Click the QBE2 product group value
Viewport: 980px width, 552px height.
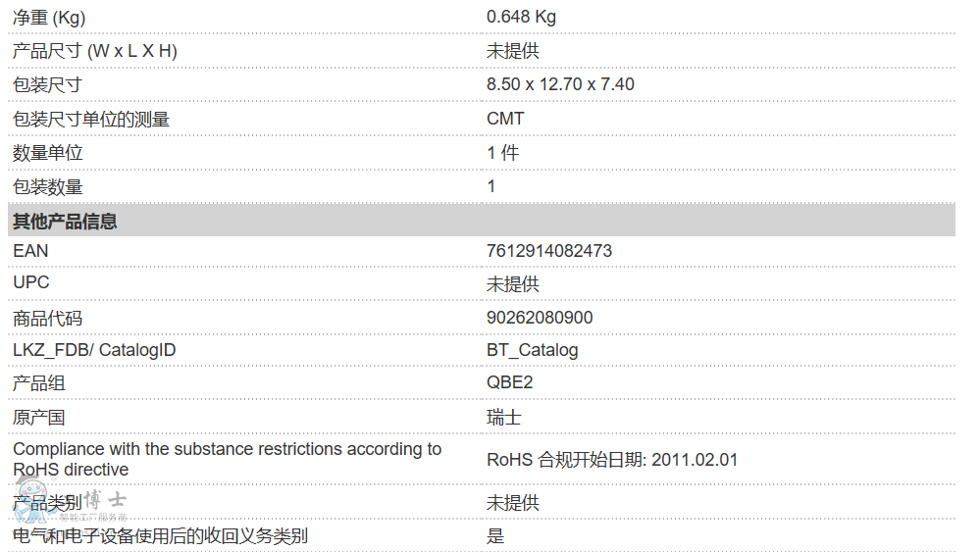coord(509,382)
